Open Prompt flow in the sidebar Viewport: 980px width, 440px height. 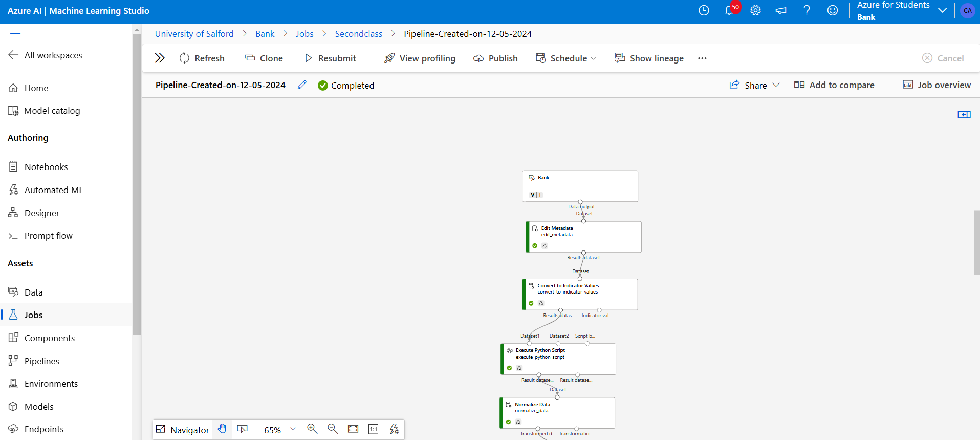pyautogui.click(x=40, y=236)
